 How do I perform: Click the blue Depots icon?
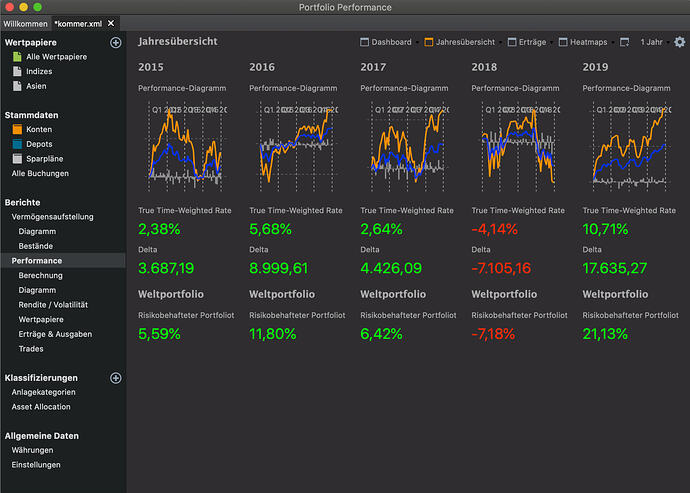17,144
